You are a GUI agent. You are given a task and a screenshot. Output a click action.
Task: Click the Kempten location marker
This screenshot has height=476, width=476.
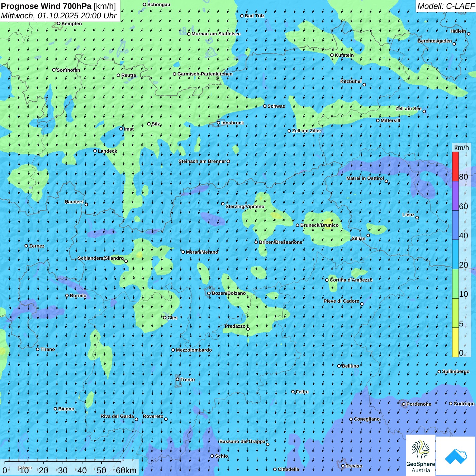pos(58,23)
